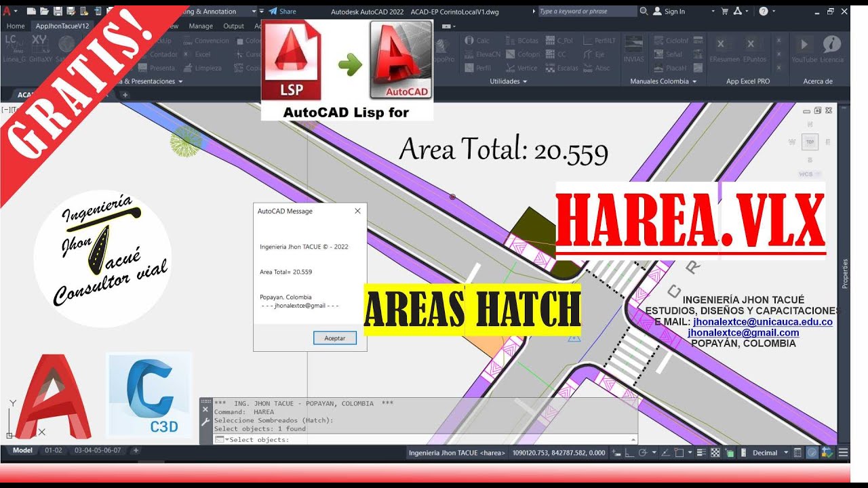
Task: Open the Home ribbon tab
Action: [15, 26]
